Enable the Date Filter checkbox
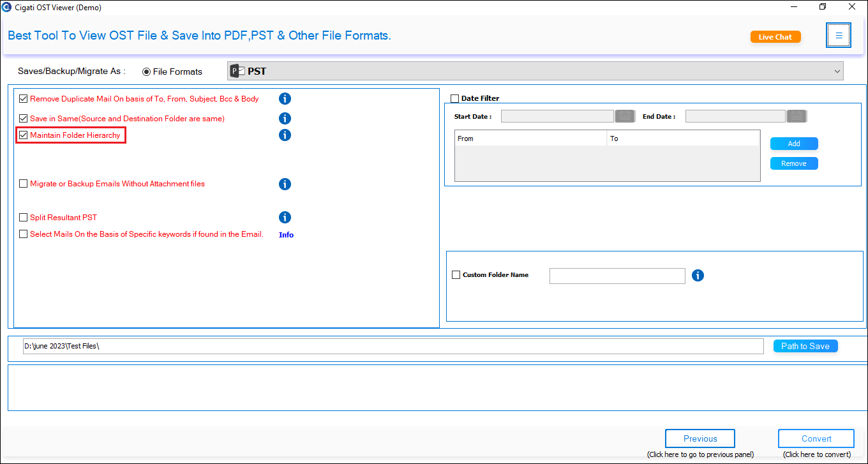 point(455,98)
